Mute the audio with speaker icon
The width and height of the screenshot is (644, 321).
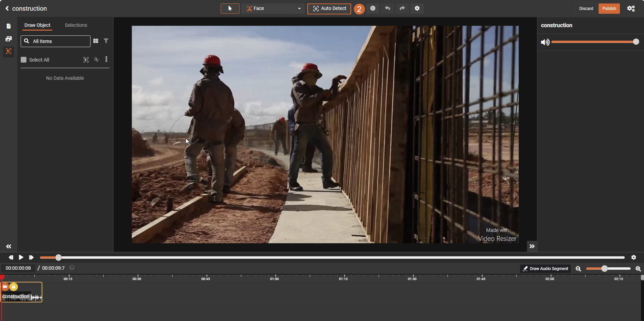pos(545,42)
